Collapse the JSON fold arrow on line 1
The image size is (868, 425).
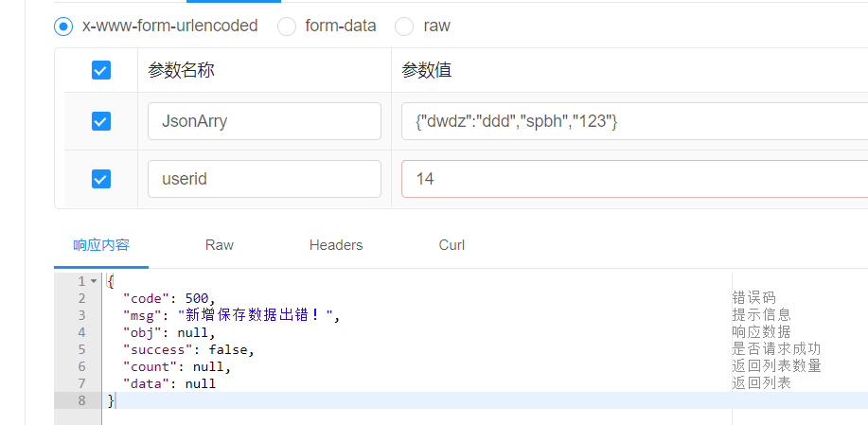(94, 282)
